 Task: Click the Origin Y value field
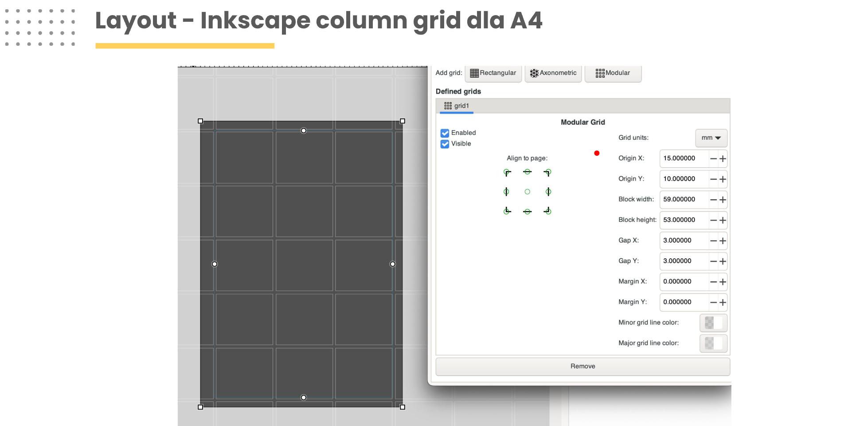click(684, 179)
